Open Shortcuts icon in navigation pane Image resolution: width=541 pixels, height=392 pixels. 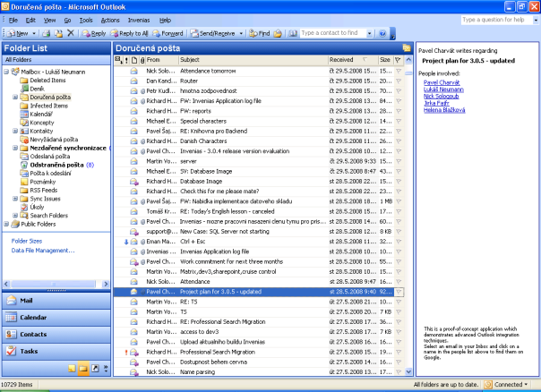tap(95, 369)
